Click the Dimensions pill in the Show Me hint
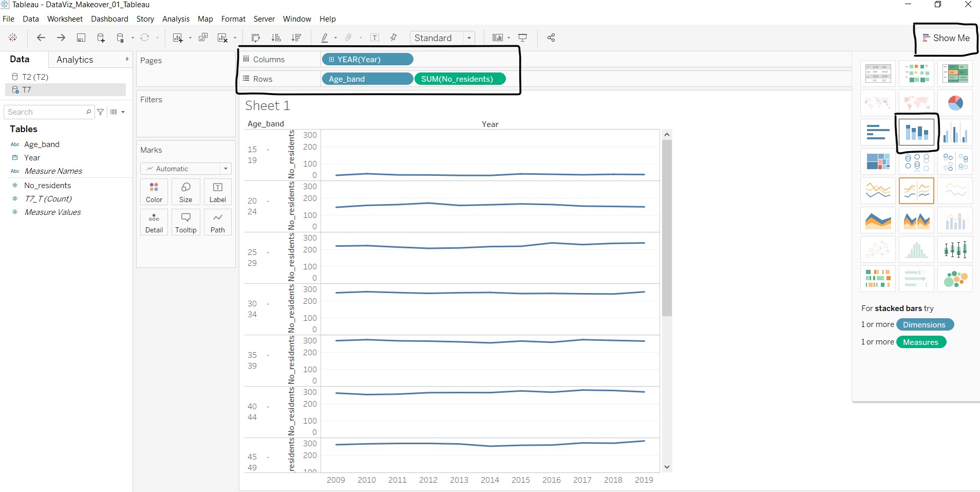This screenshot has height=492, width=980. (925, 324)
